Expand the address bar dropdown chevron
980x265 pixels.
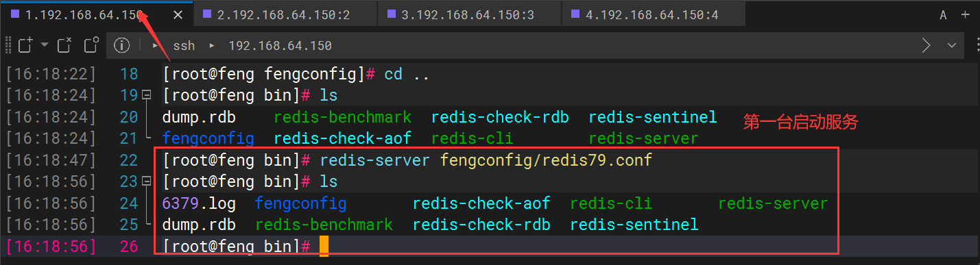[x=951, y=46]
